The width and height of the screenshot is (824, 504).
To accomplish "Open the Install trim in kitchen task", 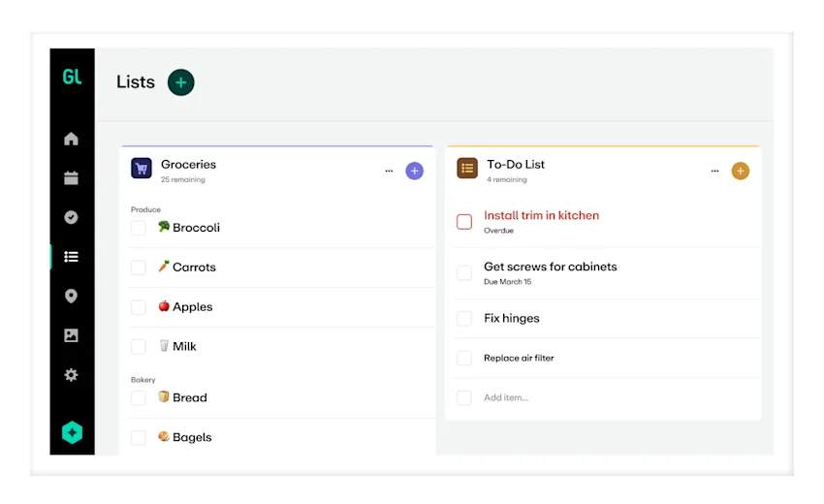I will coord(541,215).
